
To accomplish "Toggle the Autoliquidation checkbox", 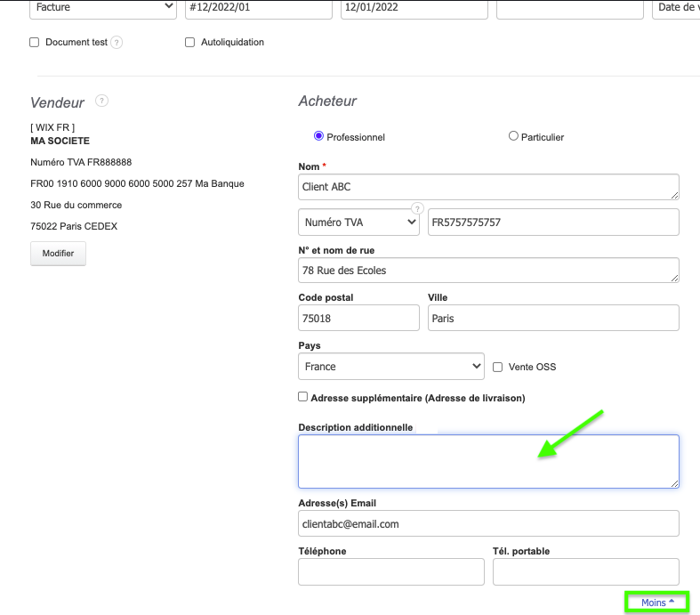I will coord(189,43).
